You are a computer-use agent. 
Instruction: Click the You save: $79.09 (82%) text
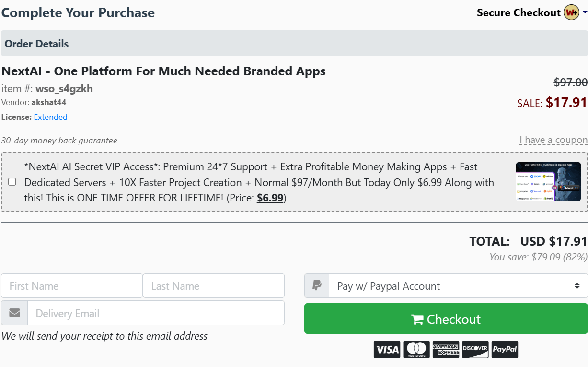(x=538, y=257)
